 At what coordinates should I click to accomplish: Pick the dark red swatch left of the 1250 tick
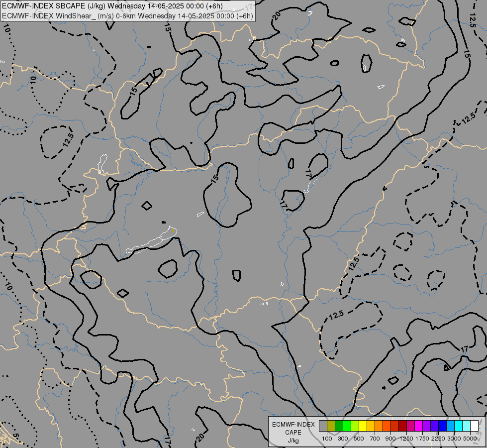point(403,426)
